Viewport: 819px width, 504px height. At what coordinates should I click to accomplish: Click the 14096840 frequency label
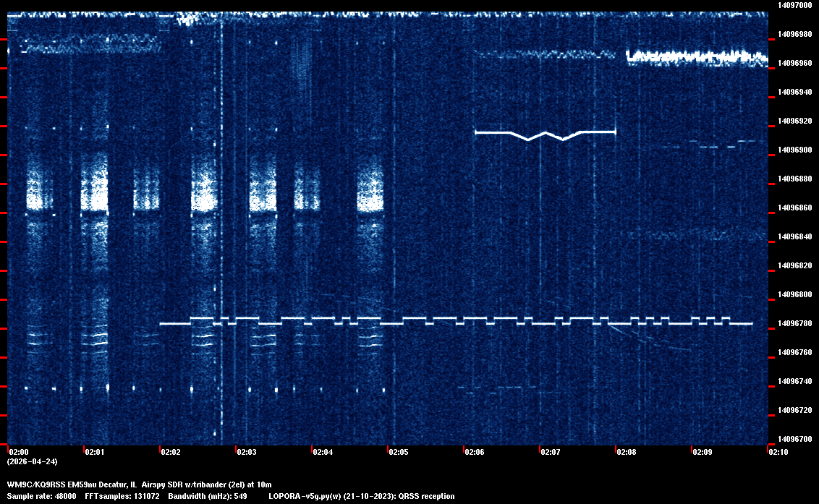click(794, 236)
